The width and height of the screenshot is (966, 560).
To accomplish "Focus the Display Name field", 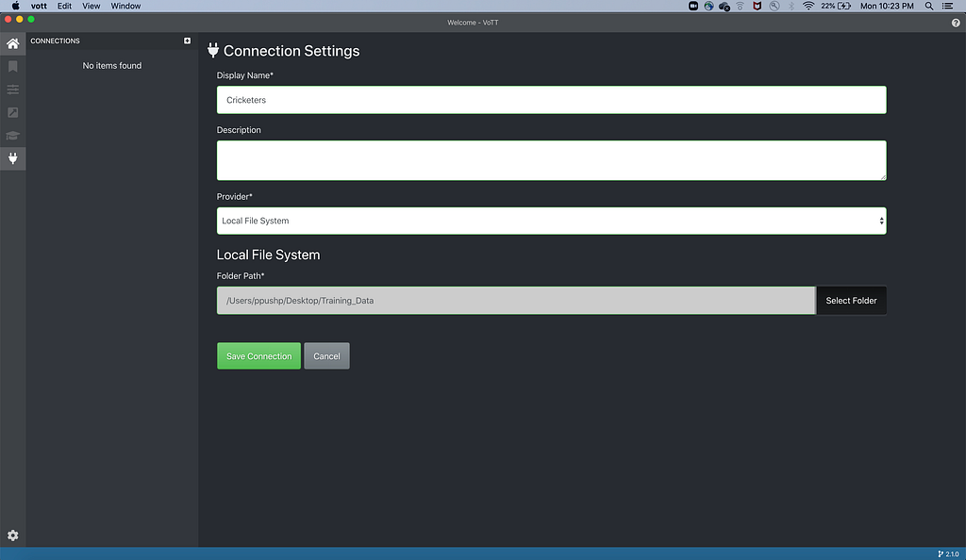I will coord(551,100).
